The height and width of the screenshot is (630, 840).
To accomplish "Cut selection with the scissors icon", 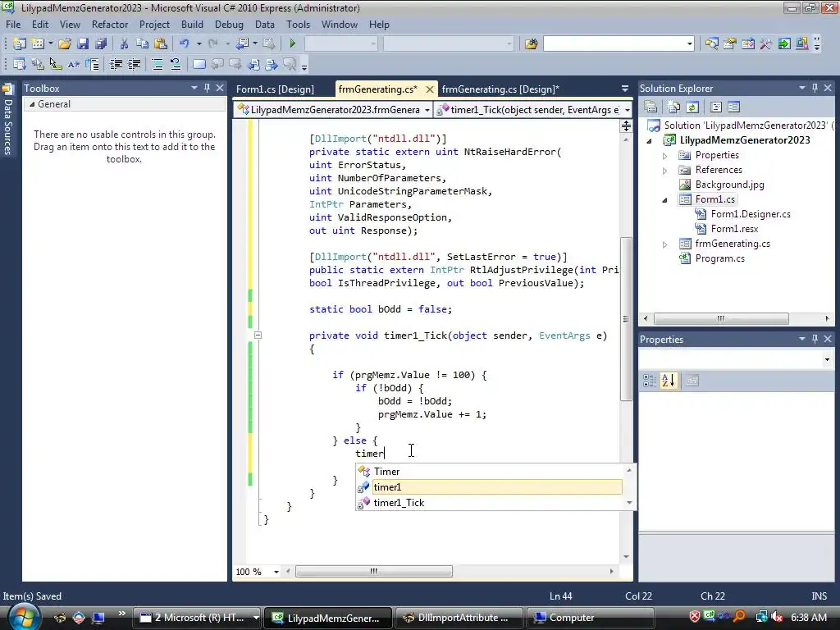I will click(x=124, y=43).
